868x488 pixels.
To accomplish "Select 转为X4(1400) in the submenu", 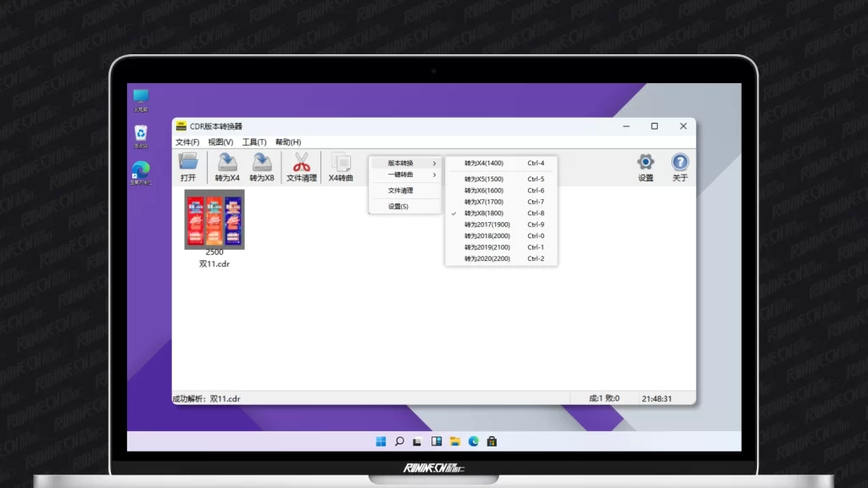I will (x=484, y=163).
